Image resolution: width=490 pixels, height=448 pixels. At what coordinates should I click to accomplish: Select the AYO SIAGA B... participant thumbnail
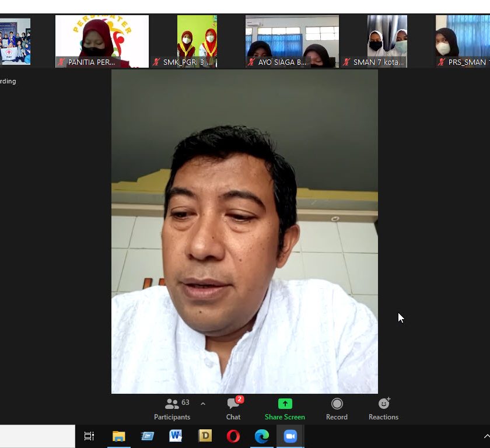coord(292,41)
